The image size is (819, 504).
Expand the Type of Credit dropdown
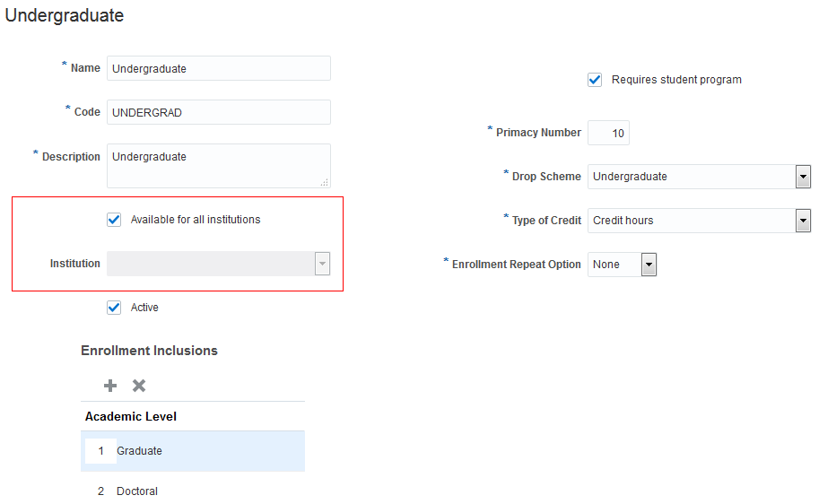click(803, 221)
